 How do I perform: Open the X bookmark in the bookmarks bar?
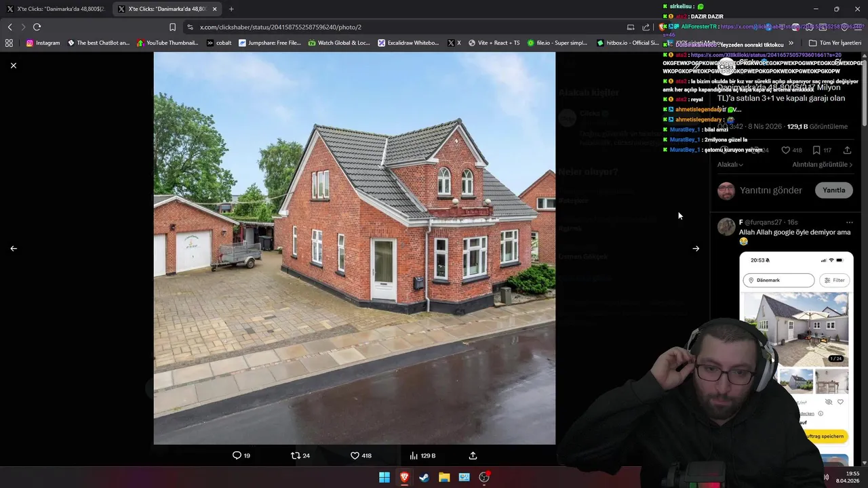click(454, 43)
